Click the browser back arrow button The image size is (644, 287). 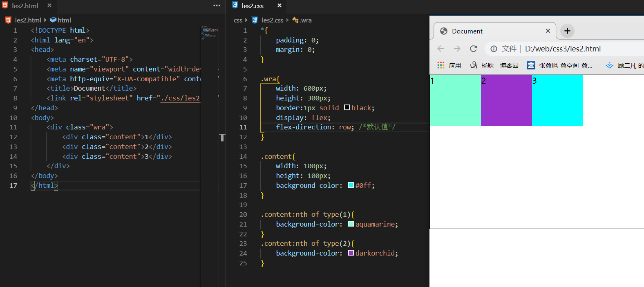click(x=441, y=49)
